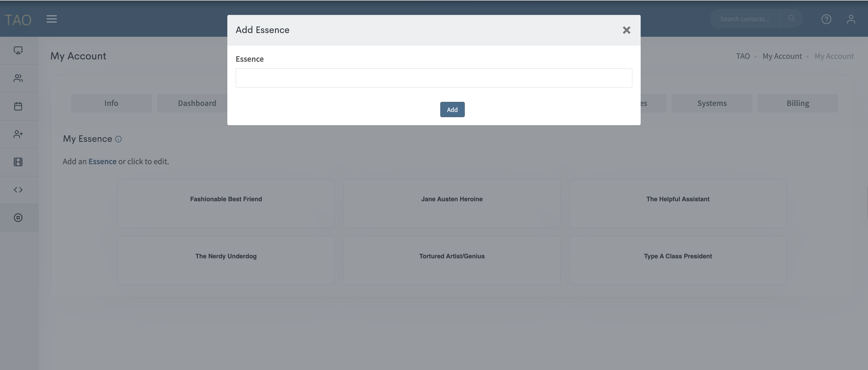The width and height of the screenshot is (868, 370).
Task: Open the help question mark icon
Action: coord(826,19)
